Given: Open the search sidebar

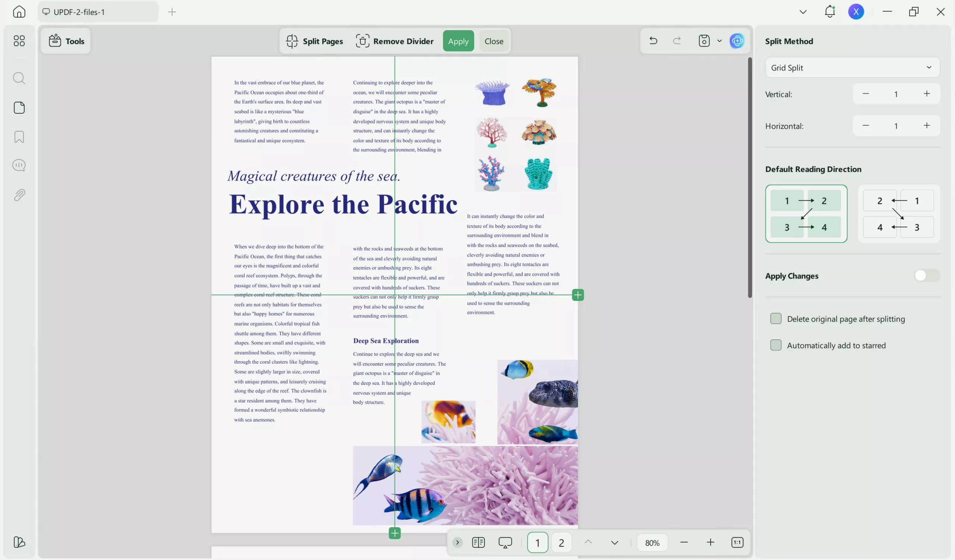Looking at the screenshot, I should click(x=19, y=78).
